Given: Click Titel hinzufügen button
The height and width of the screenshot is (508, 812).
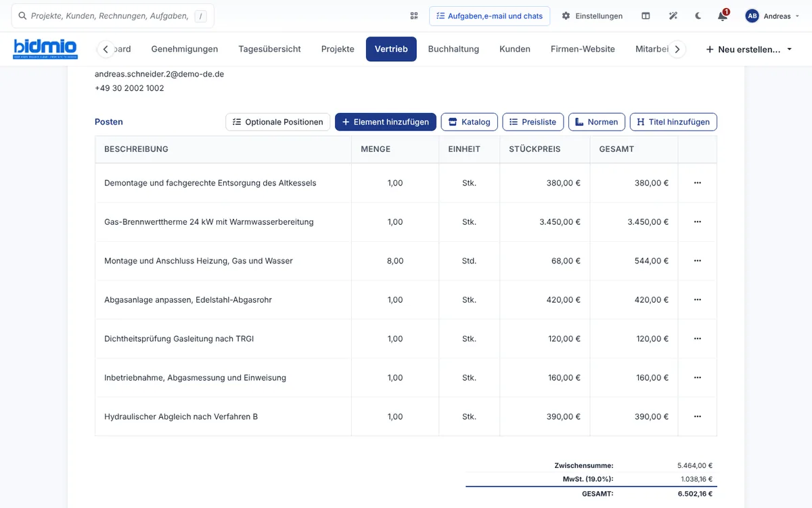Looking at the screenshot, I should click(673, 122).
